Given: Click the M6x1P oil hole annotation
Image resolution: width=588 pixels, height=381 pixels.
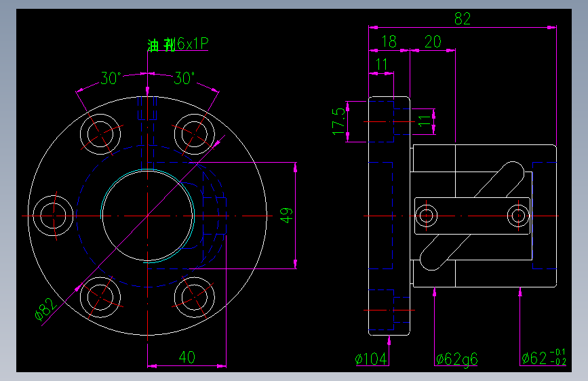Looking at the screenshot, I should pos(178,44).
